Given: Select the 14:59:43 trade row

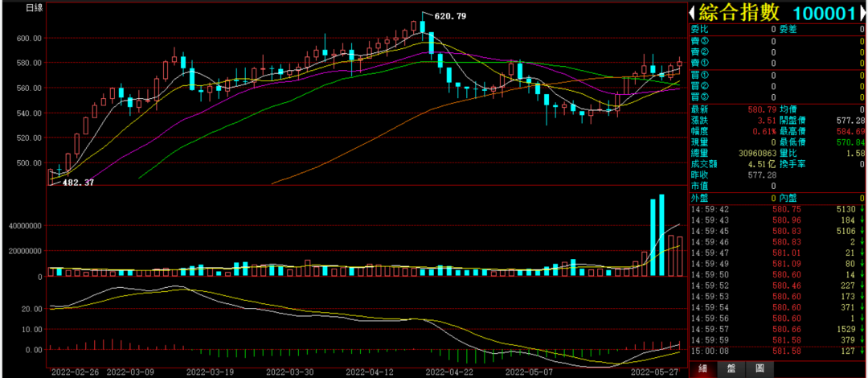Looking at the screenshot, I should pyautogui.click(x=776, y=220).
